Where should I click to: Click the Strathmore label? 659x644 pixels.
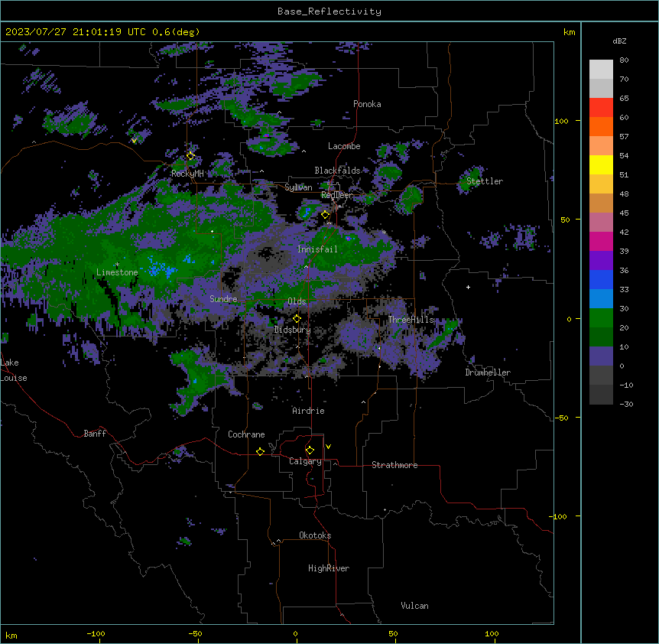point(394,465)
